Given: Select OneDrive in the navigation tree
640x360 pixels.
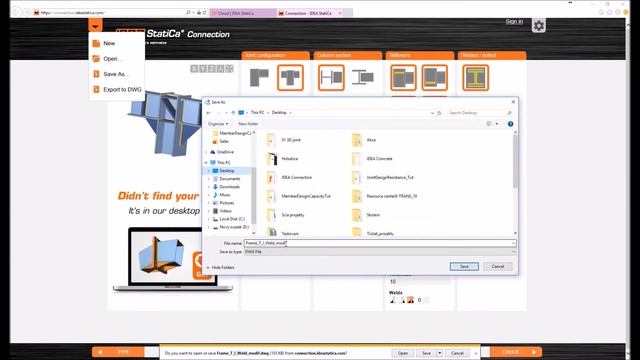Looking at the screenshot, I should 225,152.
